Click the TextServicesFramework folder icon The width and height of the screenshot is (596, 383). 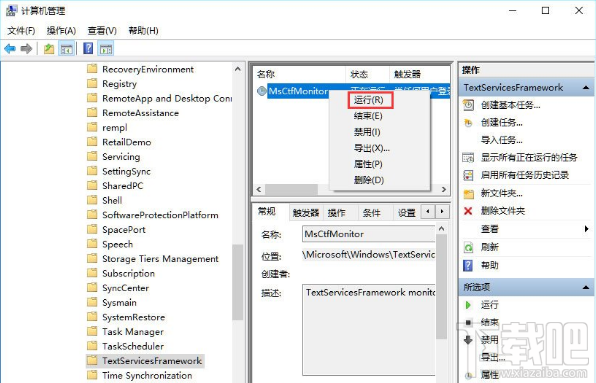(92, 360)
